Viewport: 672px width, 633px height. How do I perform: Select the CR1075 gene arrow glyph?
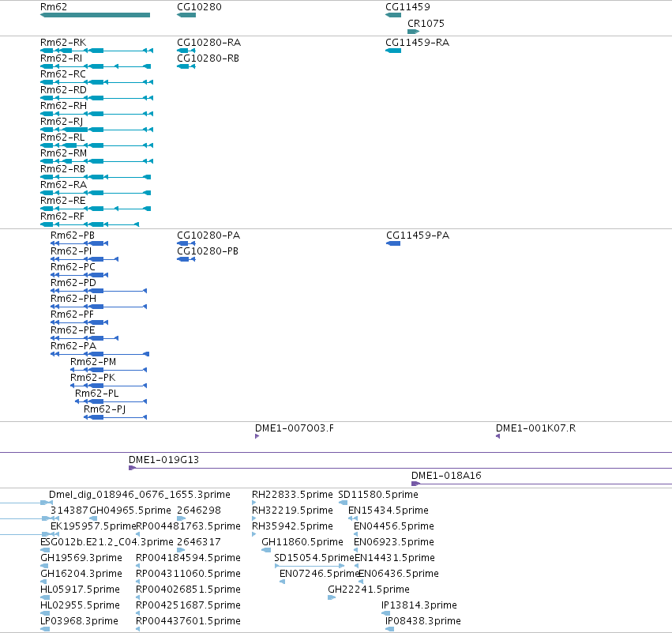coord(413,32)
